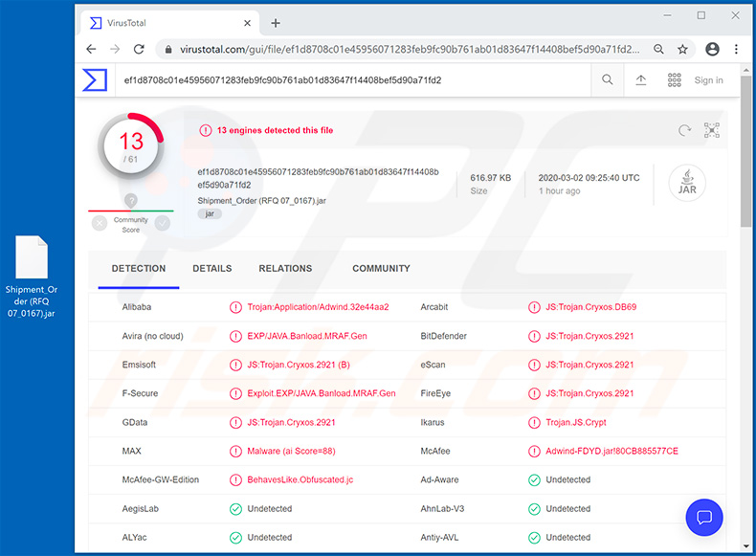The height and width of the screenshot is (556, 756).
Task: Click the browser URL address bar
Action: [410, 49]
